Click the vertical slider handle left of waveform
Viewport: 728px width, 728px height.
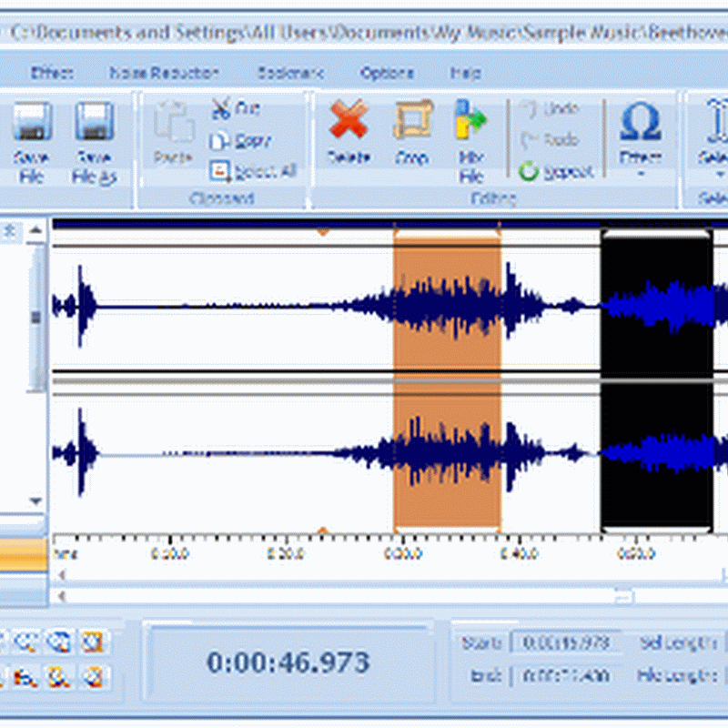[36, 317]
